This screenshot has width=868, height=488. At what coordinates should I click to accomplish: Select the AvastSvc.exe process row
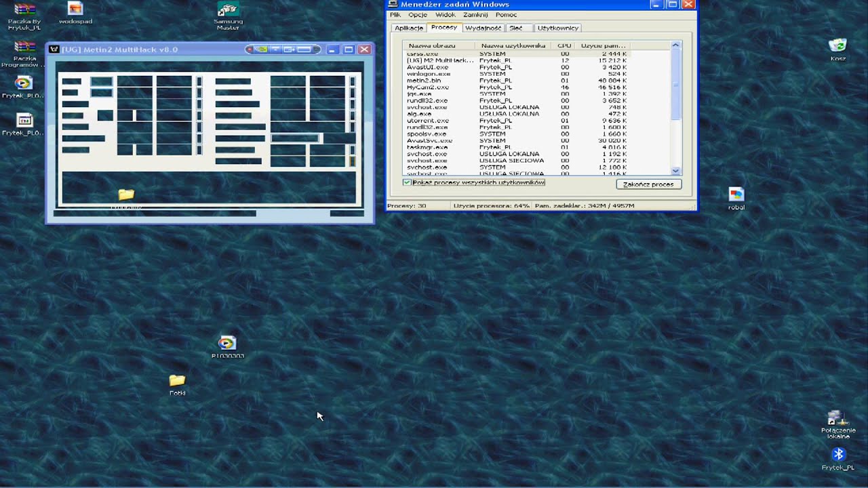tap(517, 140)
